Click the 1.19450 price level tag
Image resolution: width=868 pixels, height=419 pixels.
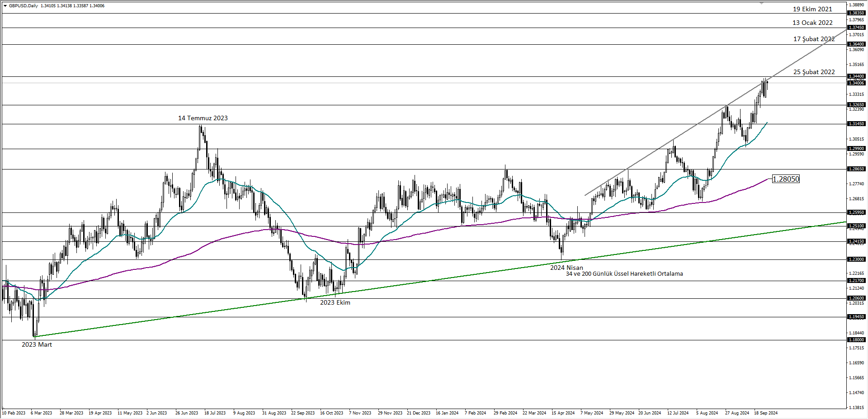[x=856, y=317]
